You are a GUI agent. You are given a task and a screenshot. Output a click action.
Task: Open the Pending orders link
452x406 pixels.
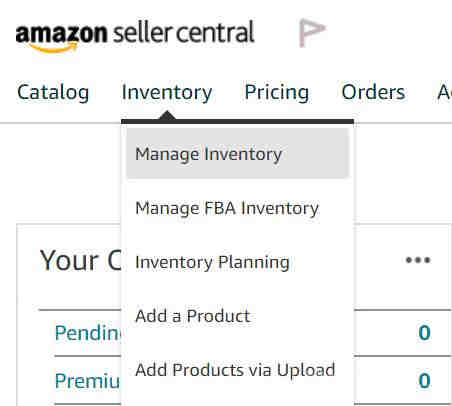pyautogui.click(x=88, y=333)
